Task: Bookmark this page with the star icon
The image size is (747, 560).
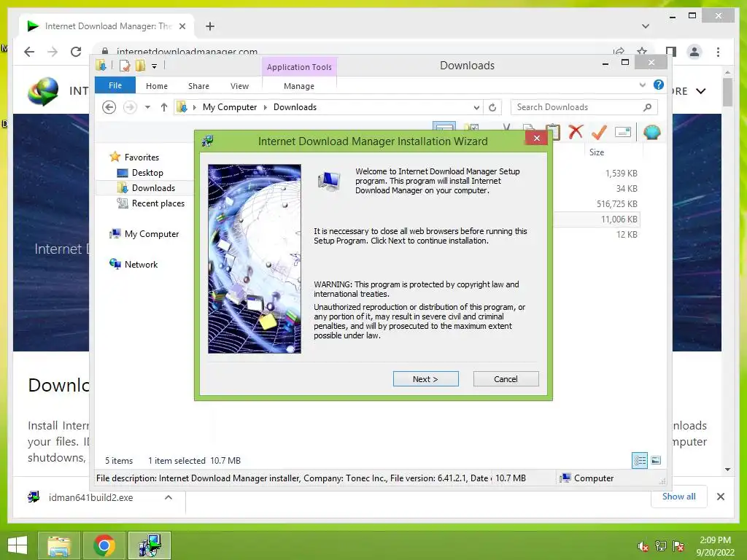Action: pos(642,52)
